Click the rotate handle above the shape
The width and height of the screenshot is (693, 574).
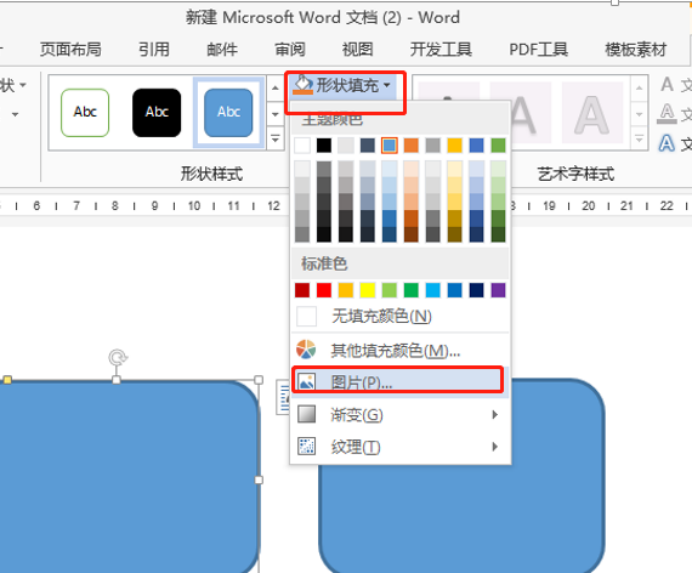pyautogui.click(x=117, y=357)
